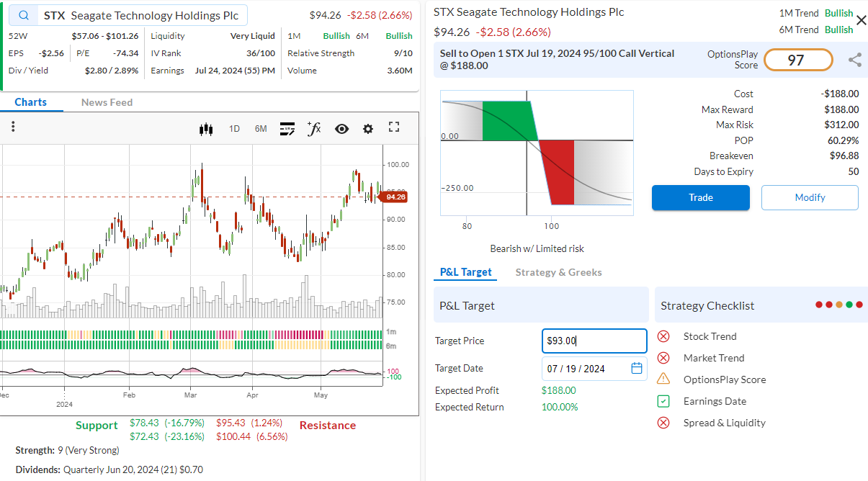Click the POP 60.29% value

coord(843,140)
